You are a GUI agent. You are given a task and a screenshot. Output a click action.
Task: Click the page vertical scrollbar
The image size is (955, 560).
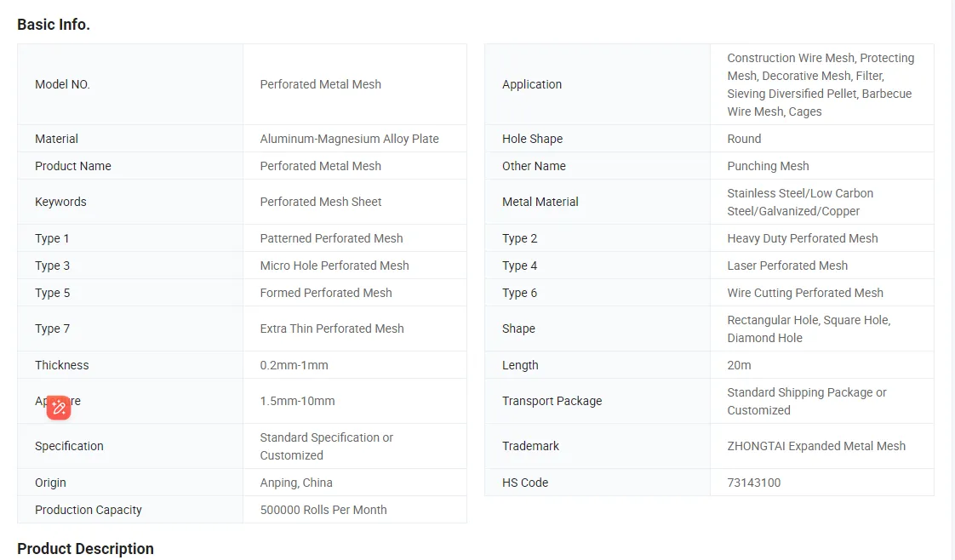click(952, 280)
